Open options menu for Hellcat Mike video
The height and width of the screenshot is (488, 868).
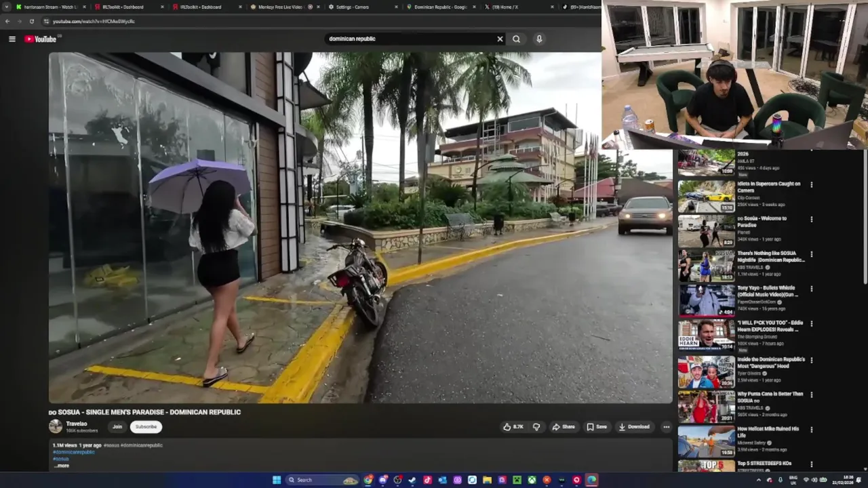click(811, 430)
